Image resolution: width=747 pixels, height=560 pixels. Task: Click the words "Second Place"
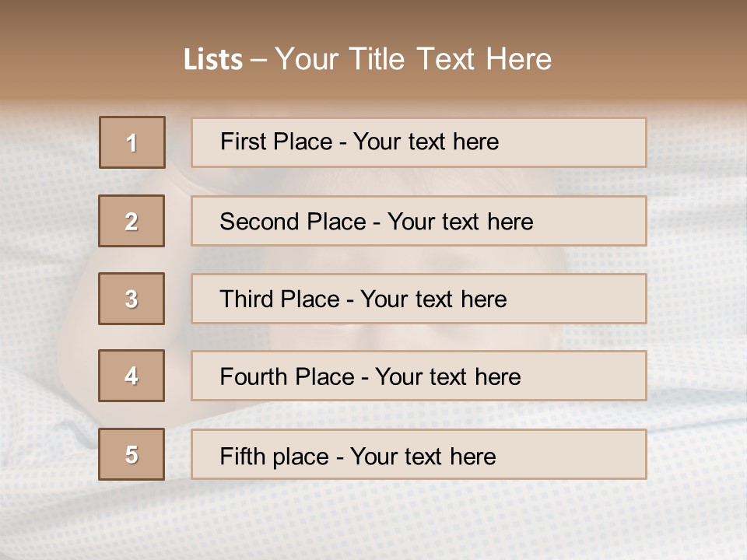click(293, 222)
